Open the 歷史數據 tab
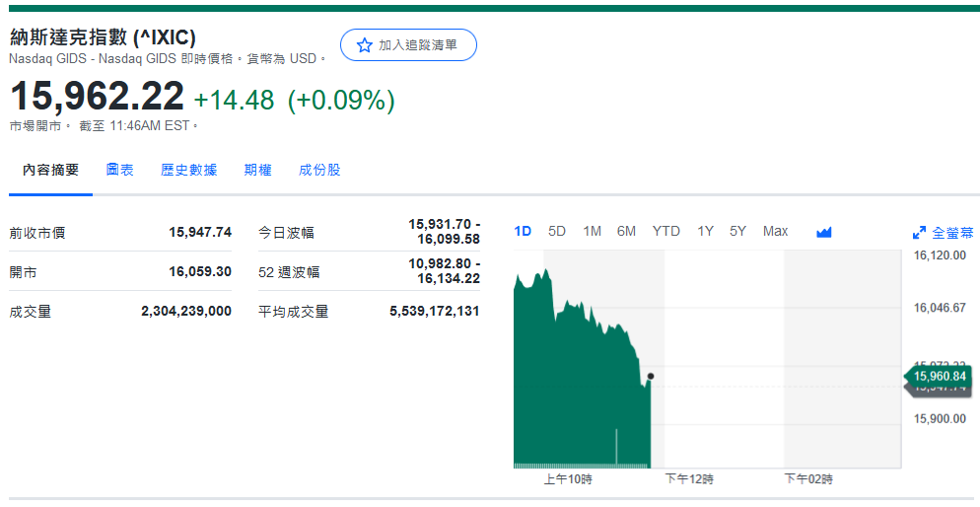This screenshot has height=507, width=980. (188, 170)
